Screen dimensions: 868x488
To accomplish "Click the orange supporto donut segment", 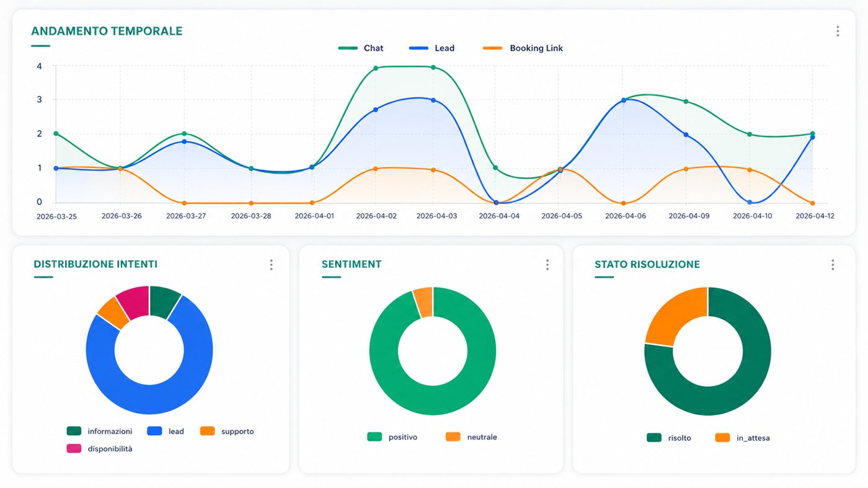I will 114,312.
